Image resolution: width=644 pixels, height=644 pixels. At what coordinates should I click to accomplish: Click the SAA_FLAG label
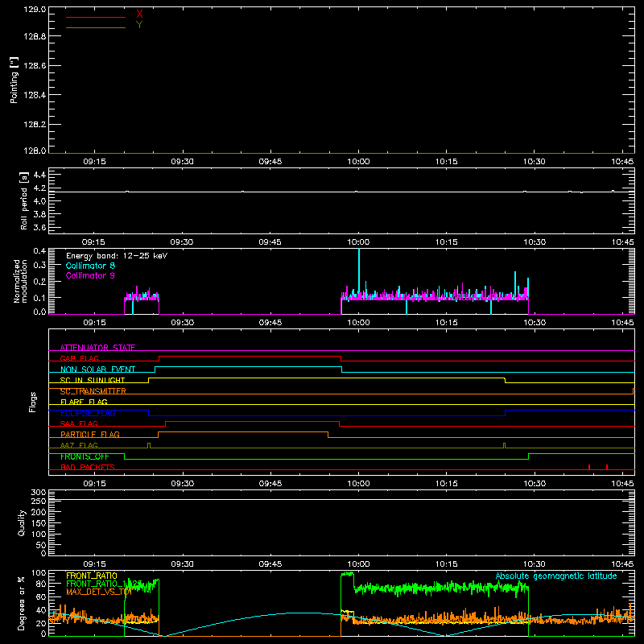[x=79, y=423]
